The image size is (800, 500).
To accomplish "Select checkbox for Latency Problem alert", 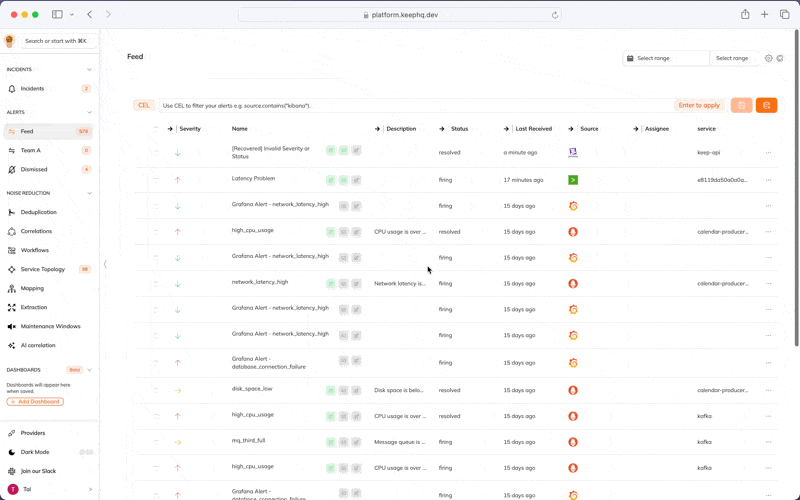I will pos(156,180).
